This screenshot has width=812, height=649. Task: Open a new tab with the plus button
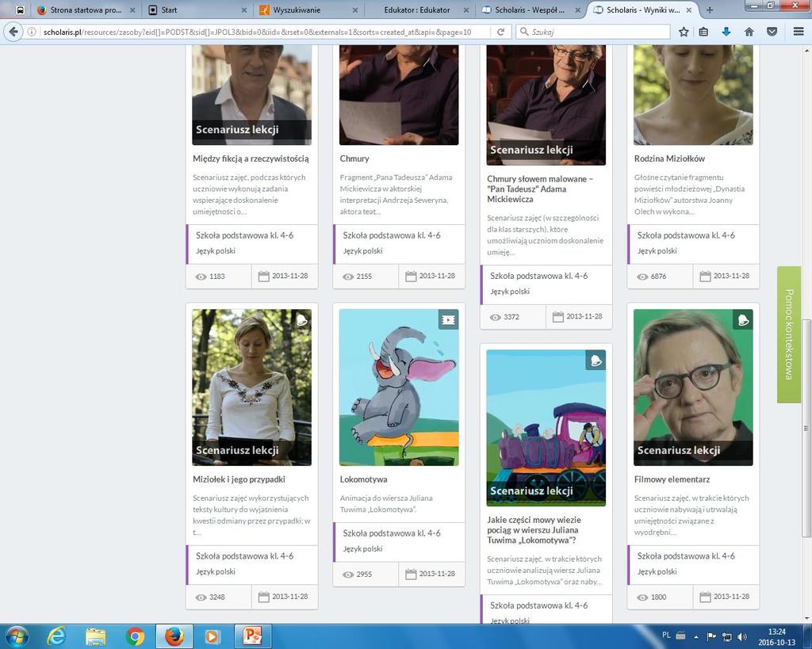710,10
